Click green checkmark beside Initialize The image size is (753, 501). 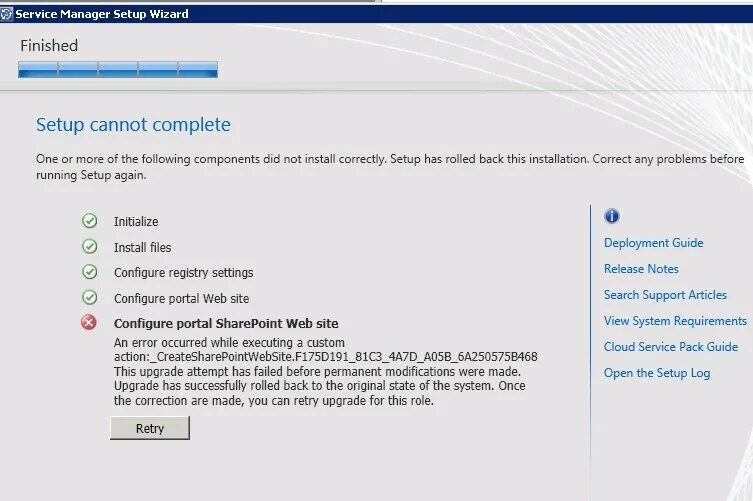click(x=89, y=221)
